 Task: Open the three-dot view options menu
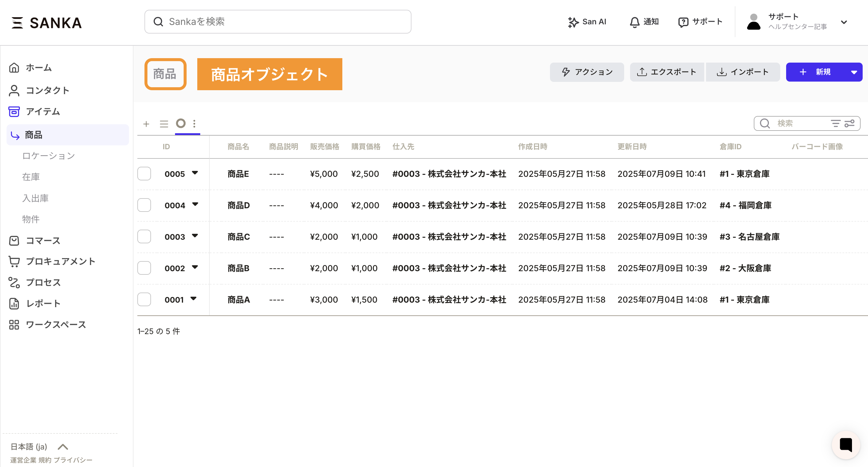194,124
